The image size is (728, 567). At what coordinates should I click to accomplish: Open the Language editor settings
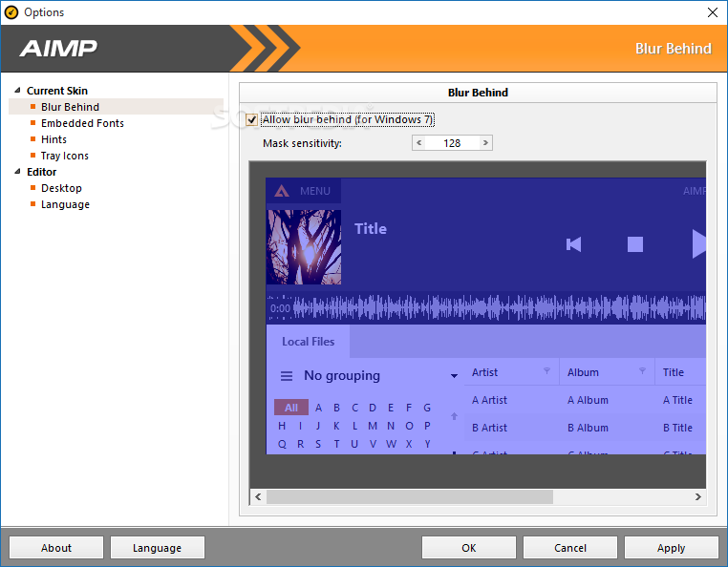[x=65, y=204]
